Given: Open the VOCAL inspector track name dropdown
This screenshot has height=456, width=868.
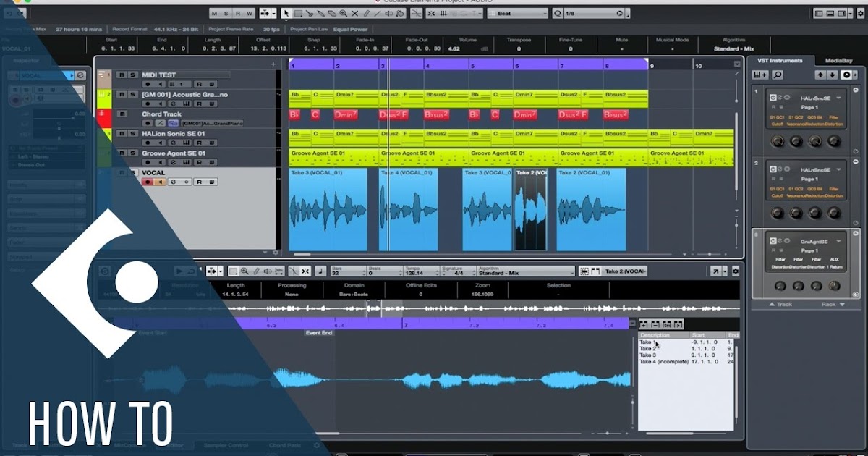Looking at the screenshot, I should [70, 75].
